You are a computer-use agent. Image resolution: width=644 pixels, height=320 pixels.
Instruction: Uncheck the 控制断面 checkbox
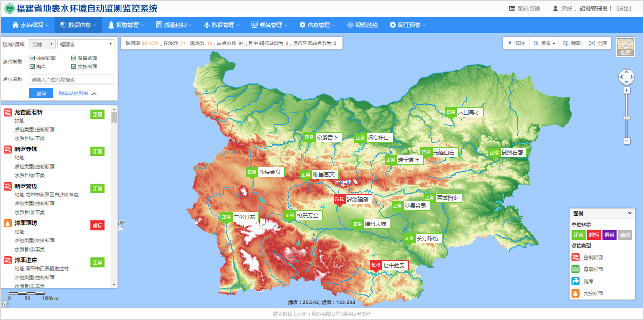32,58
